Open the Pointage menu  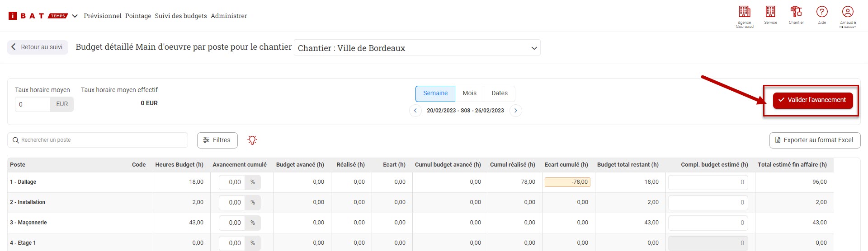click(138, 16)
